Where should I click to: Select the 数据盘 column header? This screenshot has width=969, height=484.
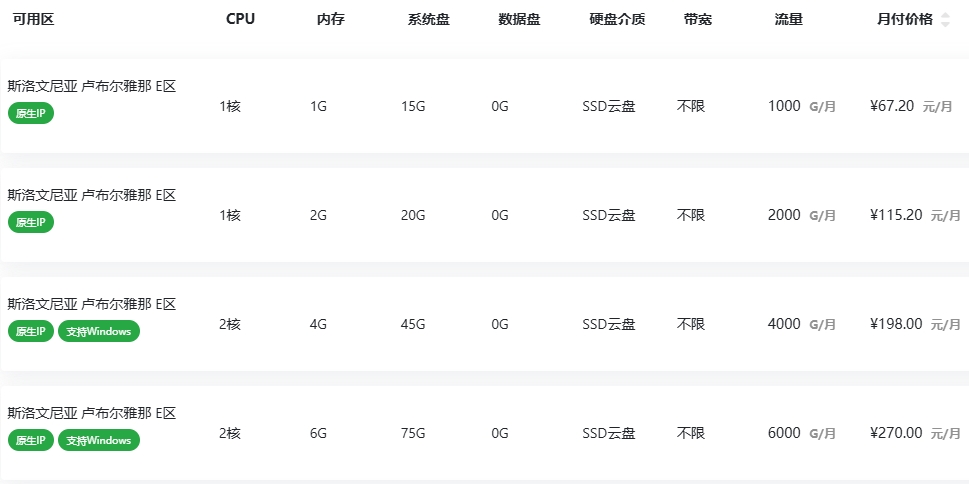tap(519, 19)
